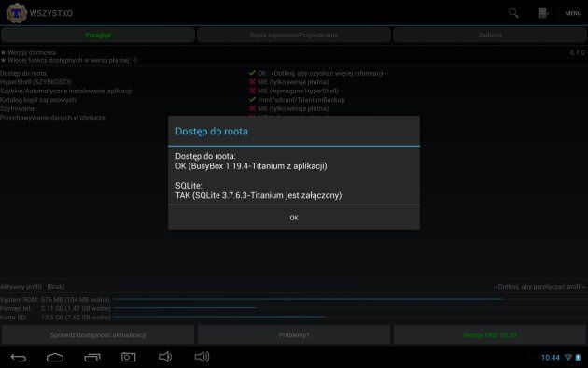
Task: Tap the red X beside HyperShell NIE status
Action: pos(252,82)
